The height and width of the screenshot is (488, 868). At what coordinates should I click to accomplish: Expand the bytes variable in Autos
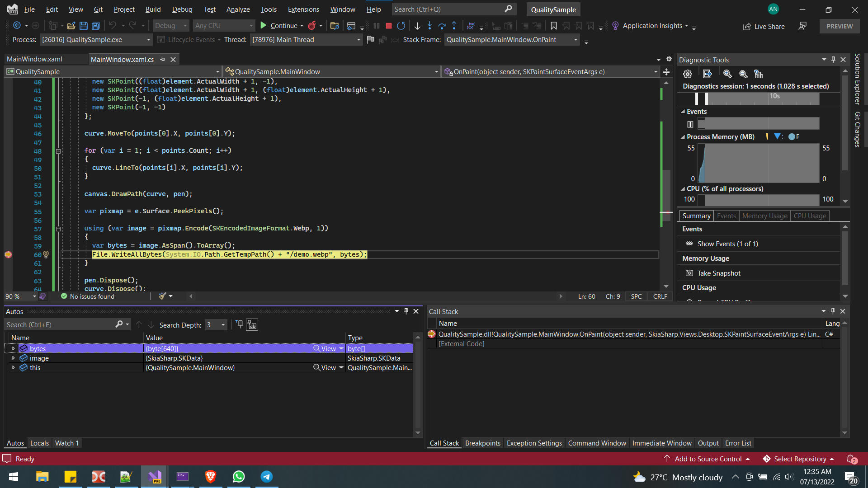13,348
